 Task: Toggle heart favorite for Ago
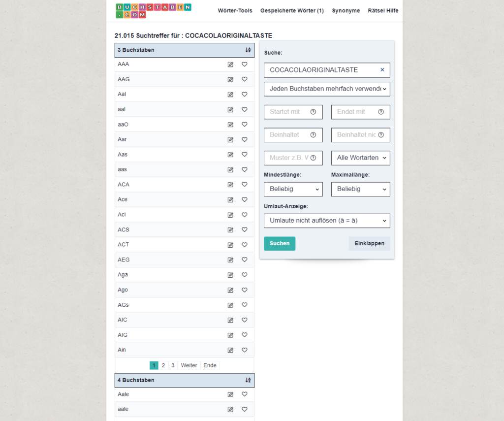[245, 290]
